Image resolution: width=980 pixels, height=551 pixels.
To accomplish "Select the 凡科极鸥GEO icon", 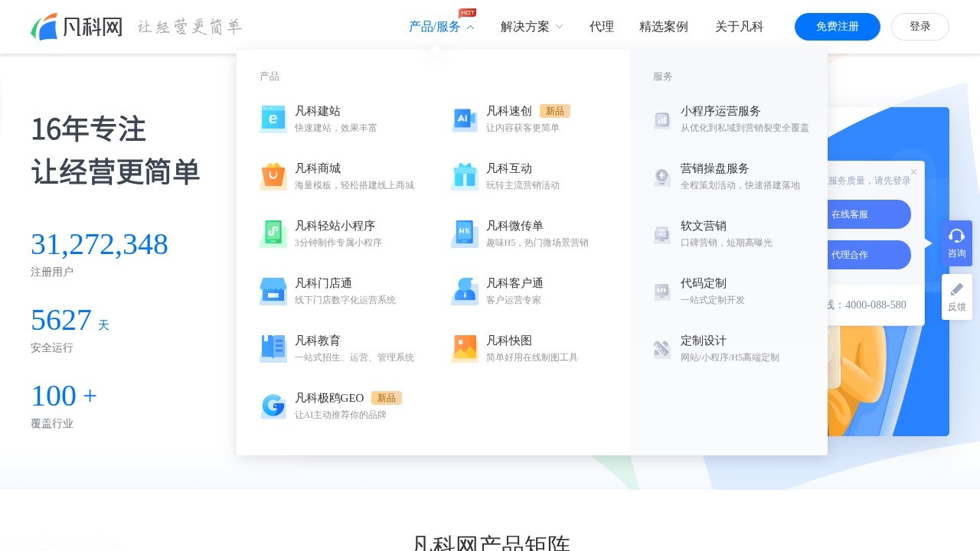I will pyautogui.click(x=273, y=406).
